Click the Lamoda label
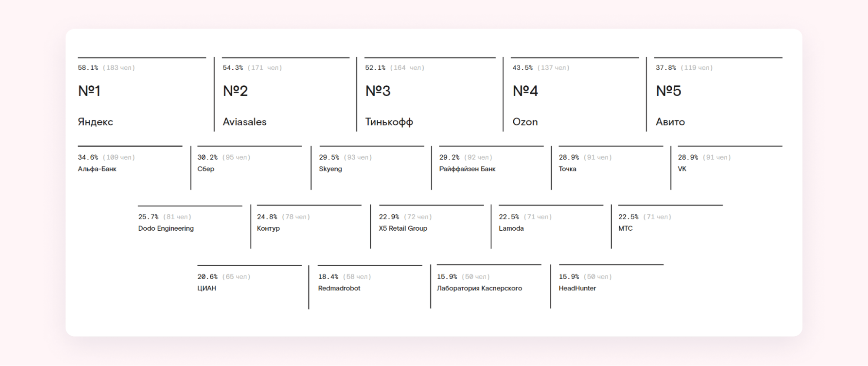The width and height of the screenshot is (868, 366). [511, 229]
